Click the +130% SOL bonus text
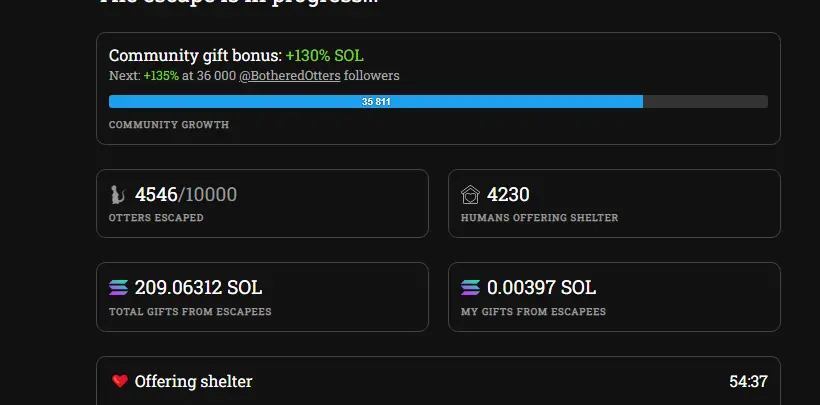The image size is (820, 405). coord(324,56)
